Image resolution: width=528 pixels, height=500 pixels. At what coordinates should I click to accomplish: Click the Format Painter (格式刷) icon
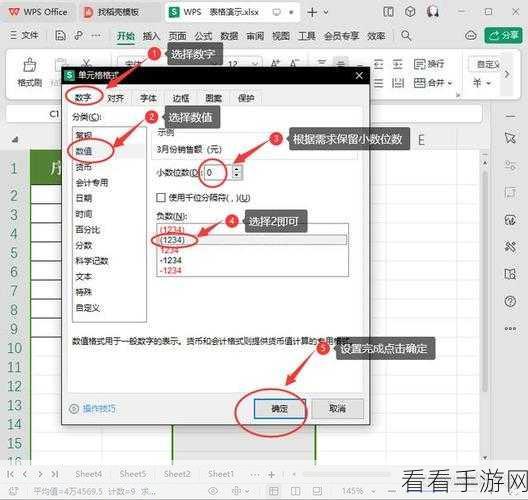[x=30, y=65]
